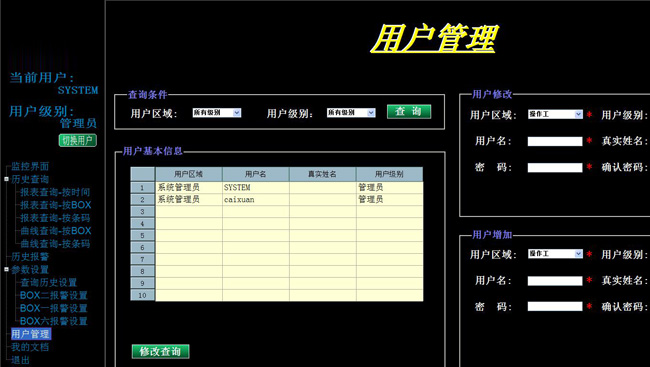Open 用户区域 dropdown in 用户增加 panel
The width and height of the screenshot is (650, 367).
(x=555, y=253)
